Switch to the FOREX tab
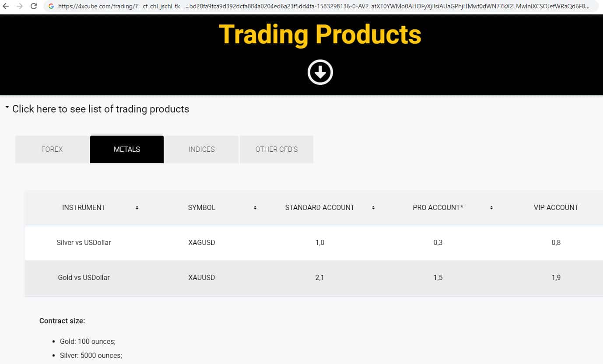The height and width of the screenshot is (364, 603). click(52, 149)
